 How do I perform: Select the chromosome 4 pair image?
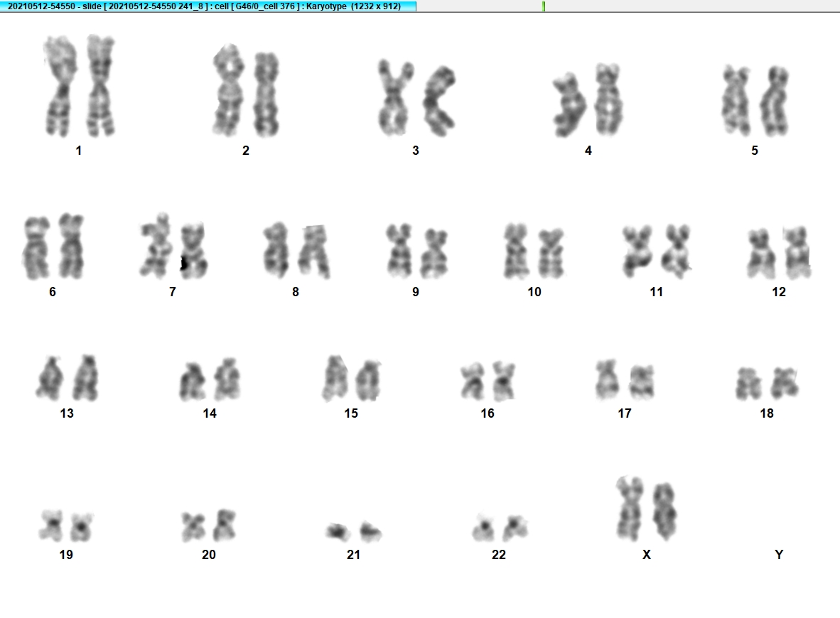click(588, 99)
